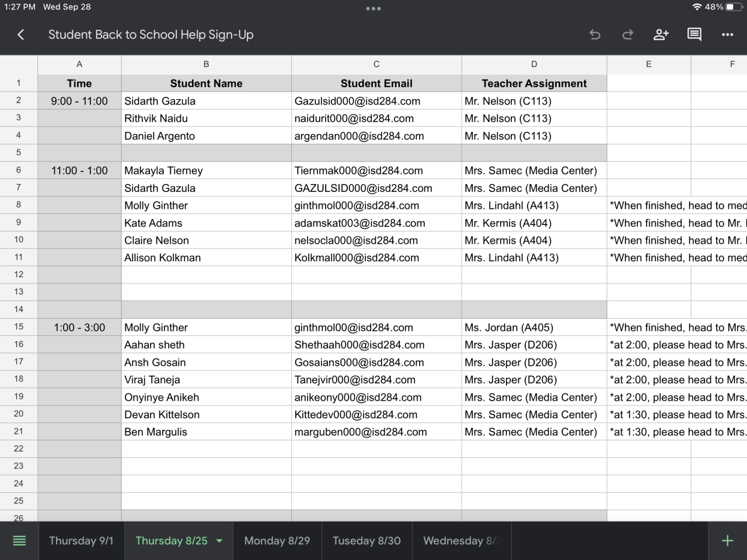The height and width of the screenshot is (560, 747).
Task: Expand the Thursday 8/25 tab dropdown arrow
Action: click(219, 541)
